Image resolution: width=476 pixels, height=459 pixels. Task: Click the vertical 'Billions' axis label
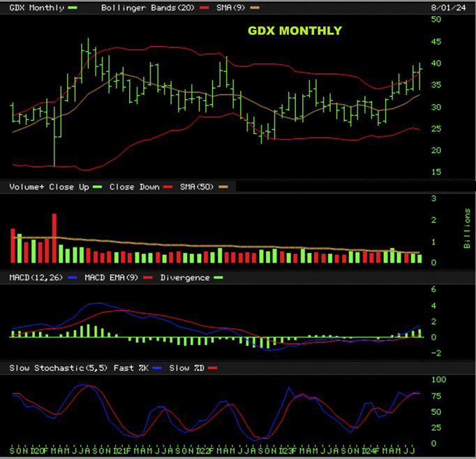click(467, 228)
